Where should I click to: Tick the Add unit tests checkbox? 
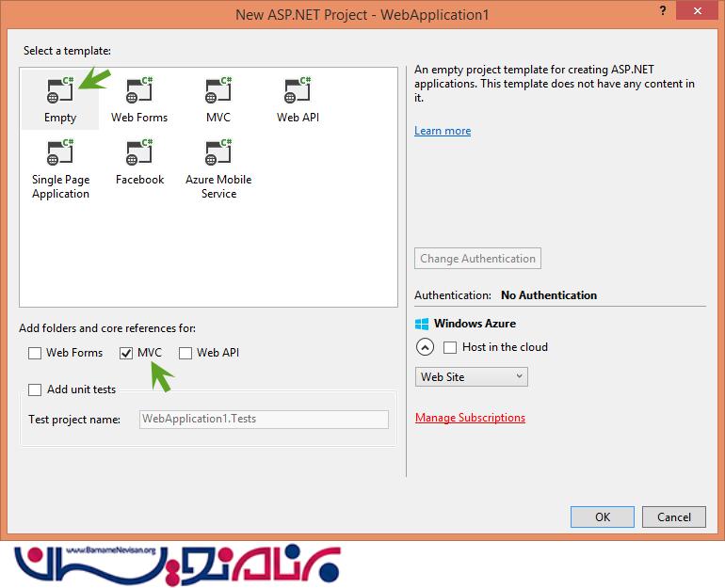[35, 389]
